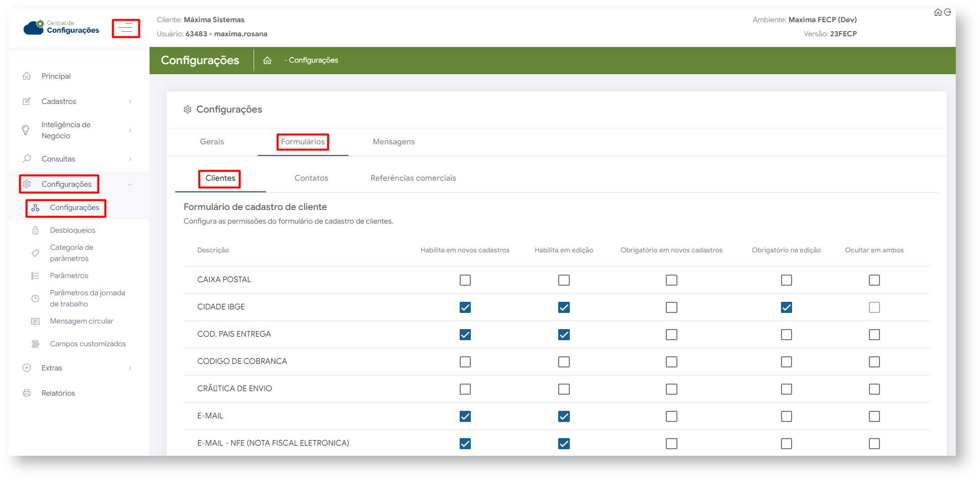Click the home icon in green breadcrumb bar
Viewport: 980px width, 480px height.
pos(267,61)
